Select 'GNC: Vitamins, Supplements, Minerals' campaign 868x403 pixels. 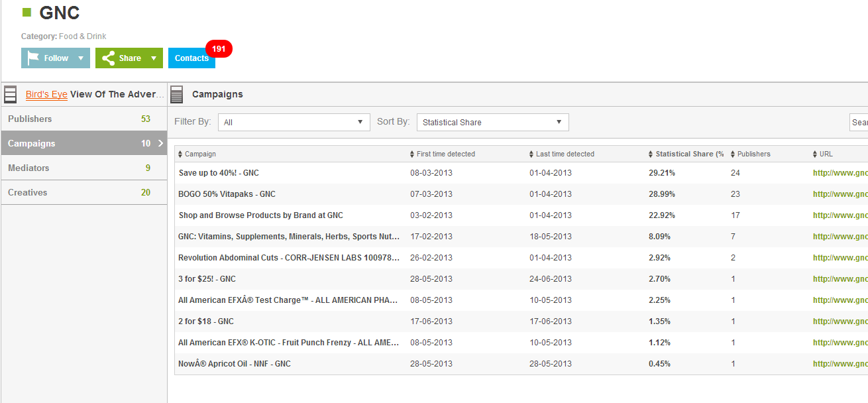click(x=289, y=237)
